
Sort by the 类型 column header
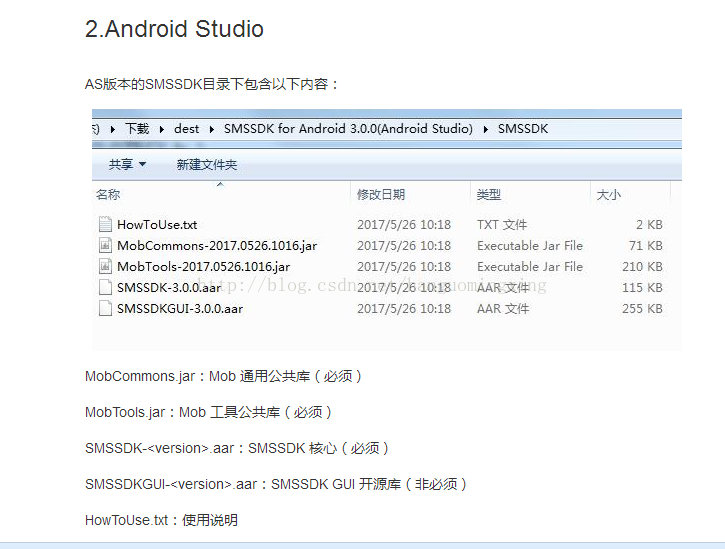489,195
